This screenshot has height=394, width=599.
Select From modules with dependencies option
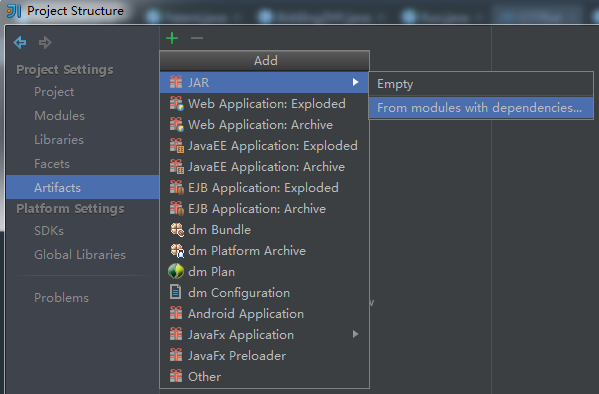point(481,108)
